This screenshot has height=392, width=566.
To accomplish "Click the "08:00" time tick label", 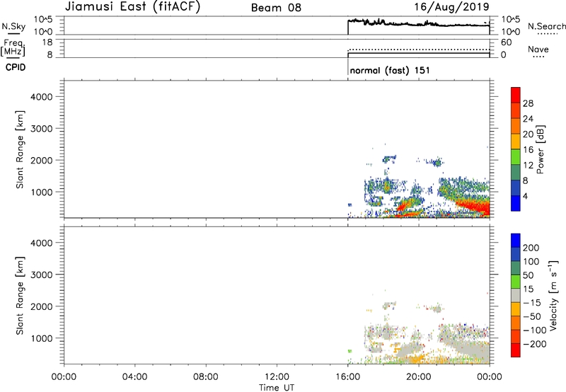I will point(206,377).
